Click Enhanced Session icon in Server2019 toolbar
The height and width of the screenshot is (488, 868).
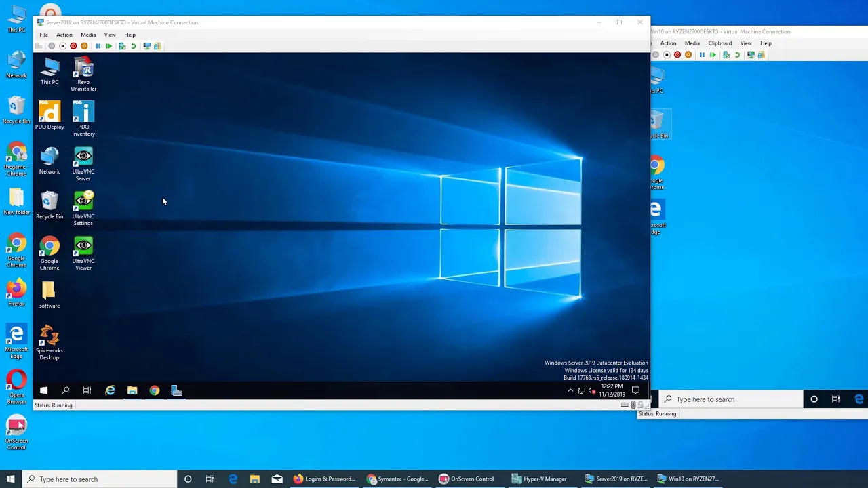[x=146, y=46]
